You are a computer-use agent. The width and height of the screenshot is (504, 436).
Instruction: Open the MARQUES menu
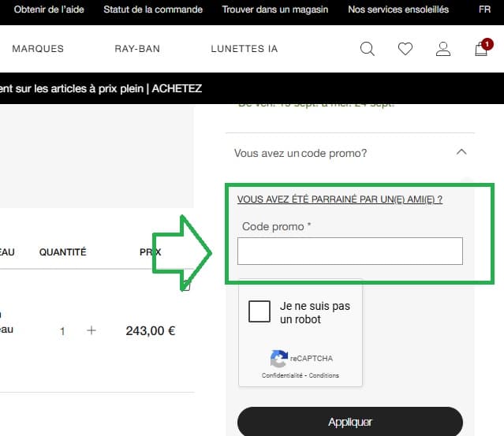(38, 49)
